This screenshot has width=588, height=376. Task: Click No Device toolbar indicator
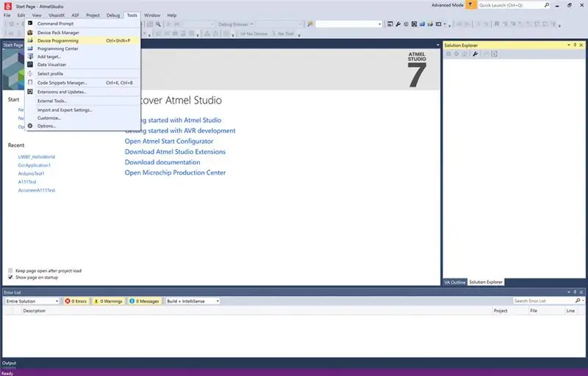[x=254, y=34]
